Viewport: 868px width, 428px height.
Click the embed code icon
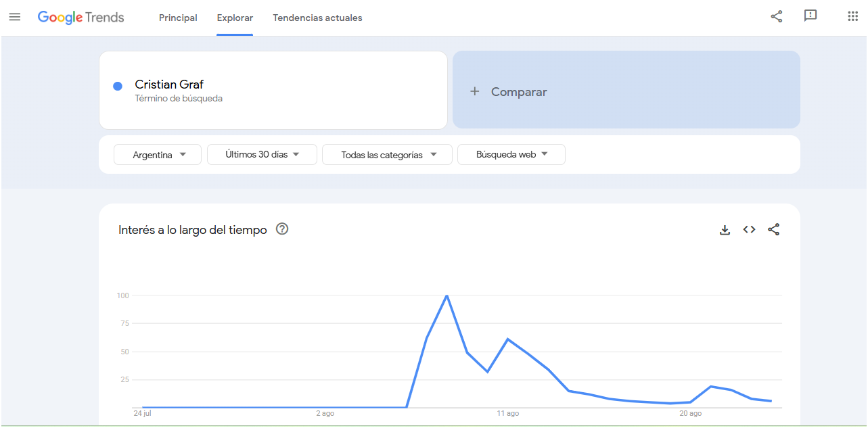[749, 230]
